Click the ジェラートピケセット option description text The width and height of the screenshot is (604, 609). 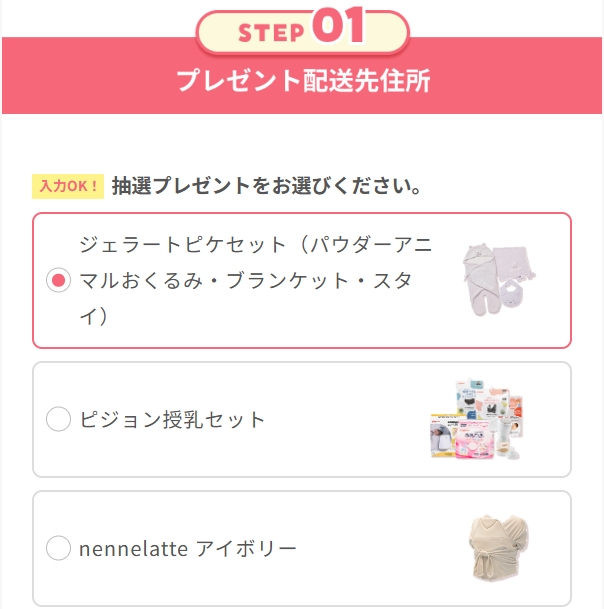tap(255, 281)
